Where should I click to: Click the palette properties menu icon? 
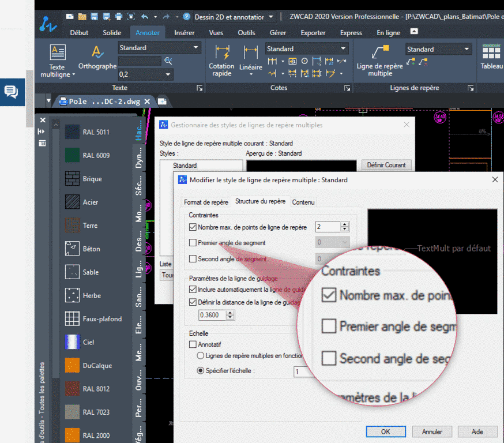(42, 143)
